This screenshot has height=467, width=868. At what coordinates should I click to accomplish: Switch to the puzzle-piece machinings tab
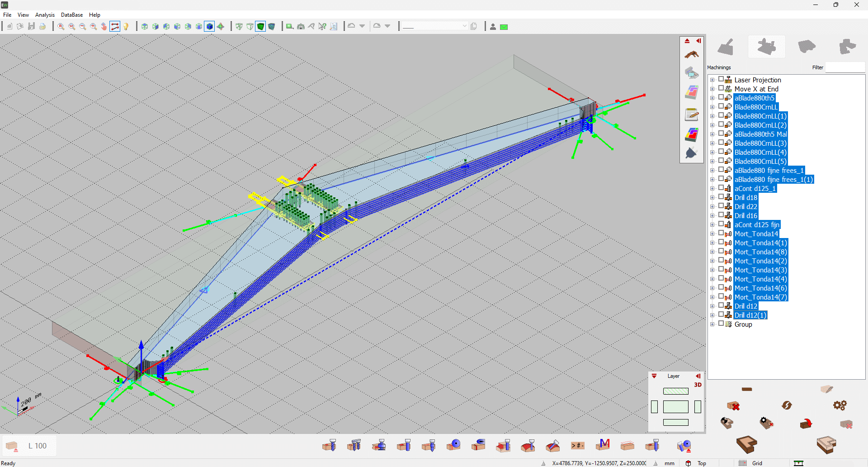pos(766,47)
